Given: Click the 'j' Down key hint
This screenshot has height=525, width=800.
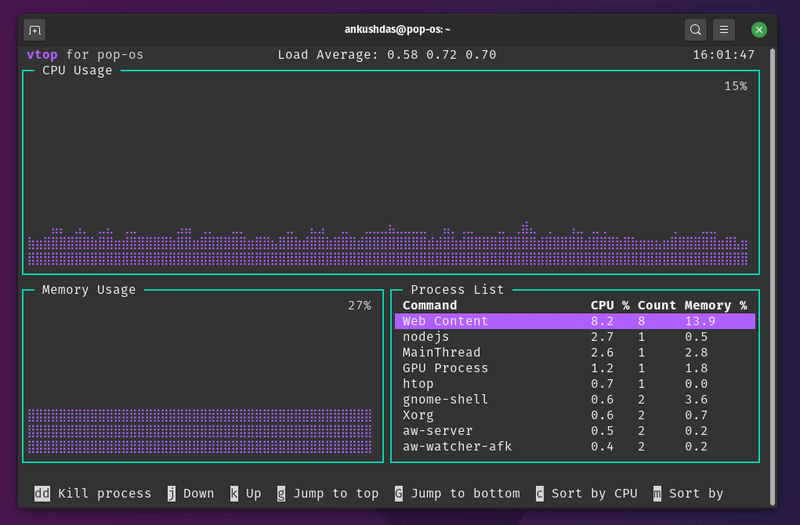Looking at the screenshot, I should [x=191, y=493].
